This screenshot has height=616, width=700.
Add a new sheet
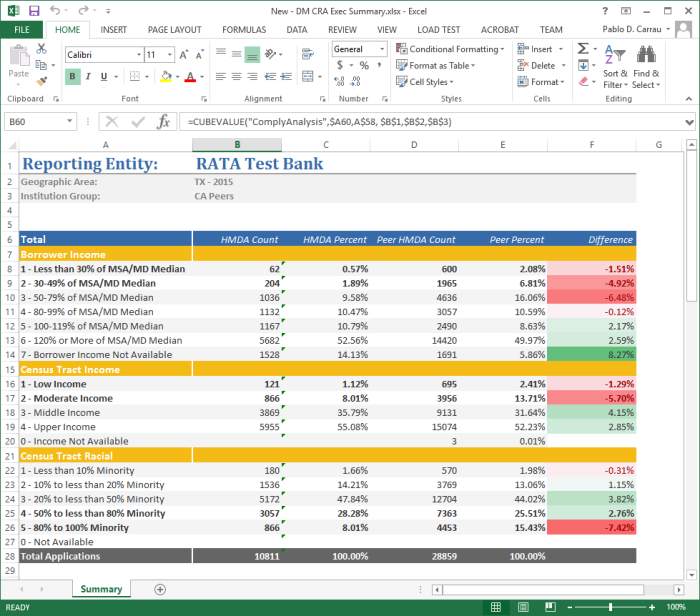click(x=160, y=589)
